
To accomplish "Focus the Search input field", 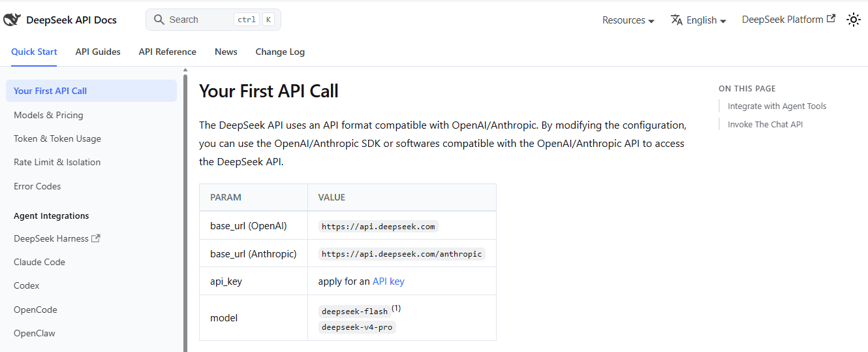I will (213, 20).
